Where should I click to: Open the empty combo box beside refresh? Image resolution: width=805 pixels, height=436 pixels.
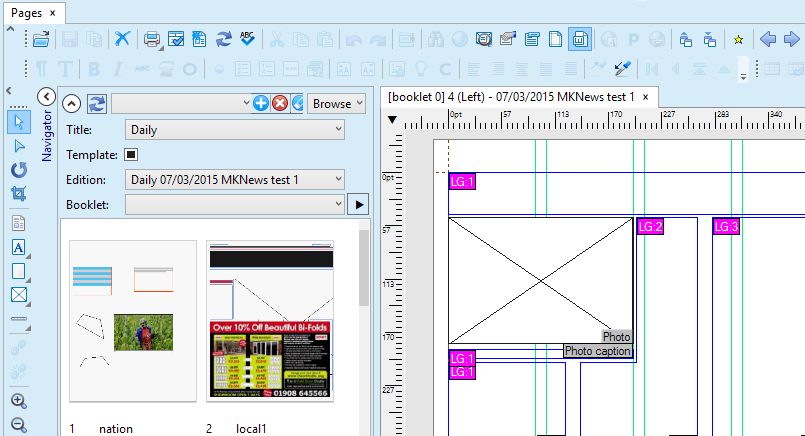[182, 104]
